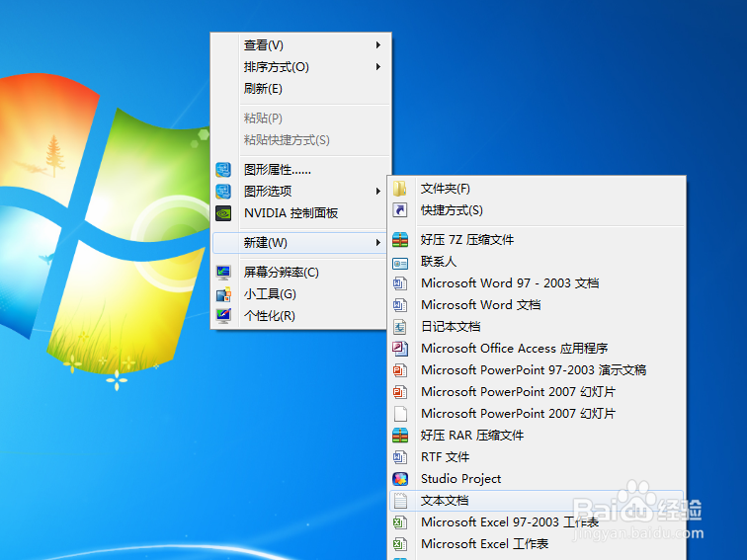The width and height of the screenshot is (747, 560).
Task: Click the screen resolution monitor icon
Action: click(223, 273)
